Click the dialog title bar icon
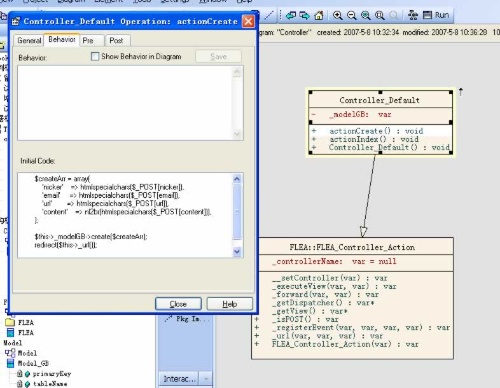 click(16, 22)
